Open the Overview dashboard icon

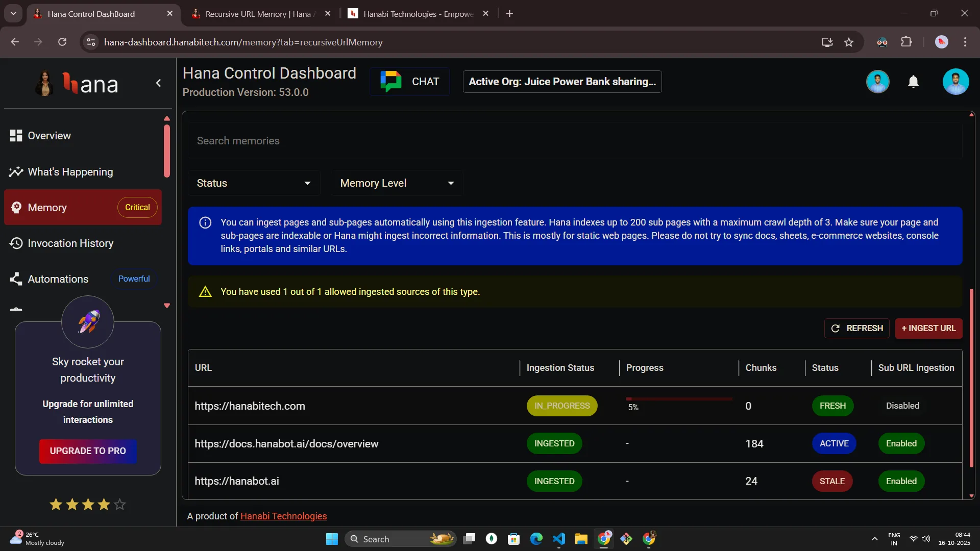coord(16,136)
